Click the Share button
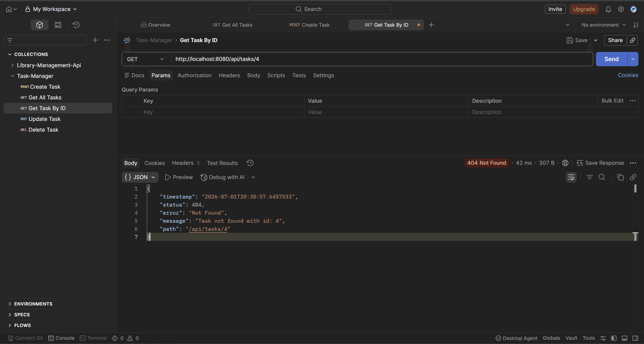This screenshot has height=344, width=644. coord(615,40)
